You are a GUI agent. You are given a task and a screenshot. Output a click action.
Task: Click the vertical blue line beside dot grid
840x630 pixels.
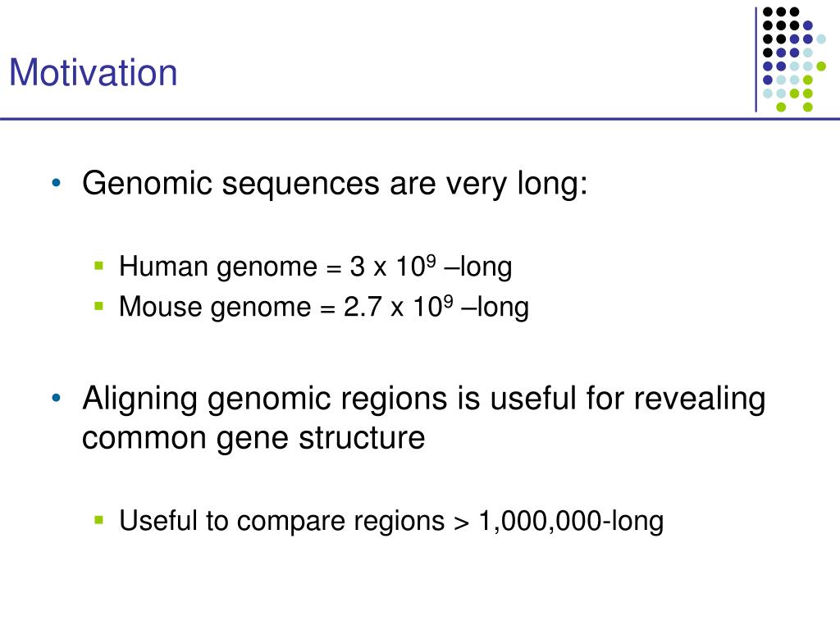(756, 59)
